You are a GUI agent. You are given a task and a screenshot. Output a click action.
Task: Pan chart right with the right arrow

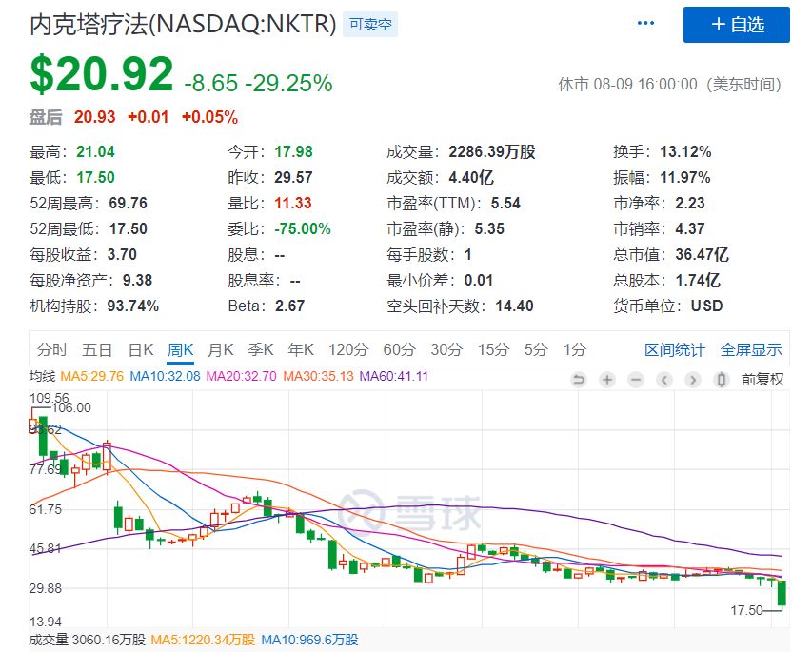tap(692, 380)
